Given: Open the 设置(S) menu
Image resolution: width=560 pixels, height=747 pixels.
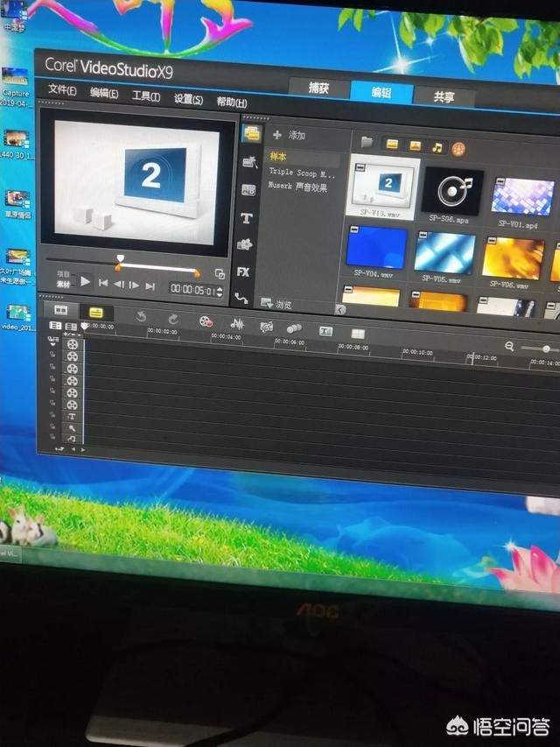Looking at the screenshot, I should pos(189,99).
